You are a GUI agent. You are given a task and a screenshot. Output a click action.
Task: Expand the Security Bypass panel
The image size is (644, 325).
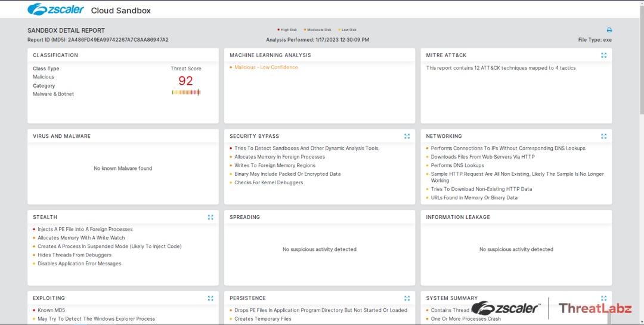[407, 137]
